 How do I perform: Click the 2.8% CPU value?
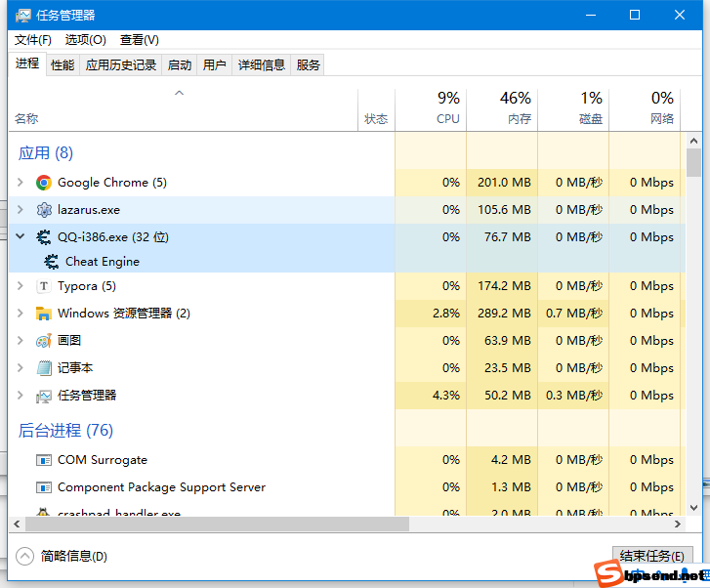(446, 313)
